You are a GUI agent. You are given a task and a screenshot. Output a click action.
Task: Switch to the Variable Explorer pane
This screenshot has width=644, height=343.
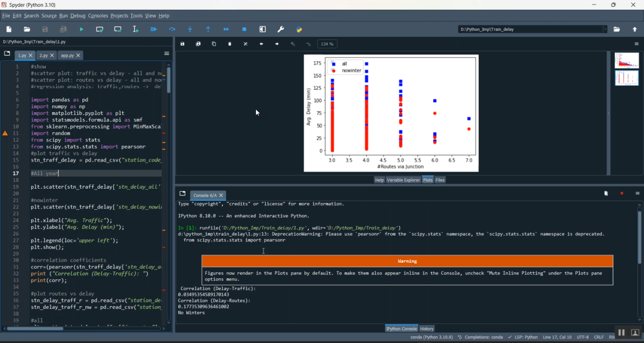pos(403,180)
